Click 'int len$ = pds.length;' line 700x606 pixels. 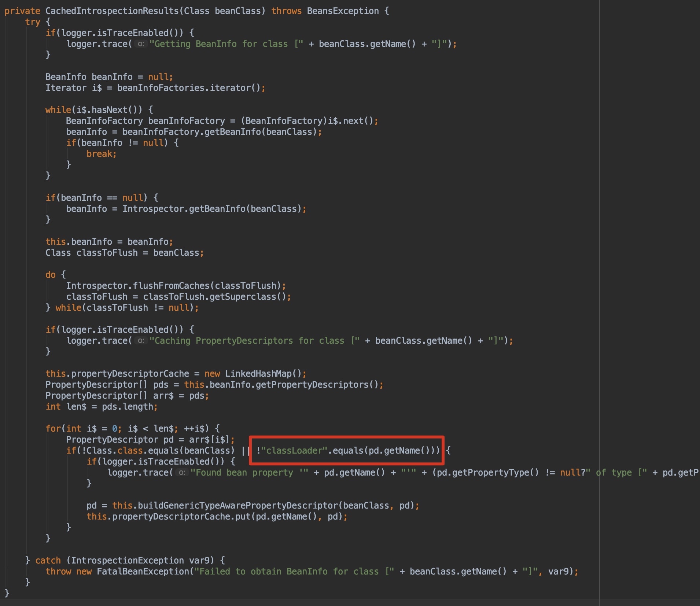tap(102, 407)
